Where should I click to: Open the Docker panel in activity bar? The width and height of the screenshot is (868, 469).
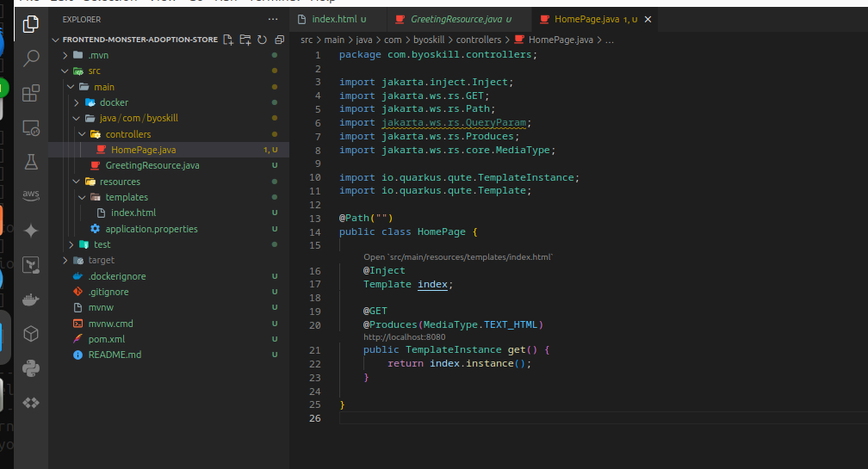[x=31, y=299]
